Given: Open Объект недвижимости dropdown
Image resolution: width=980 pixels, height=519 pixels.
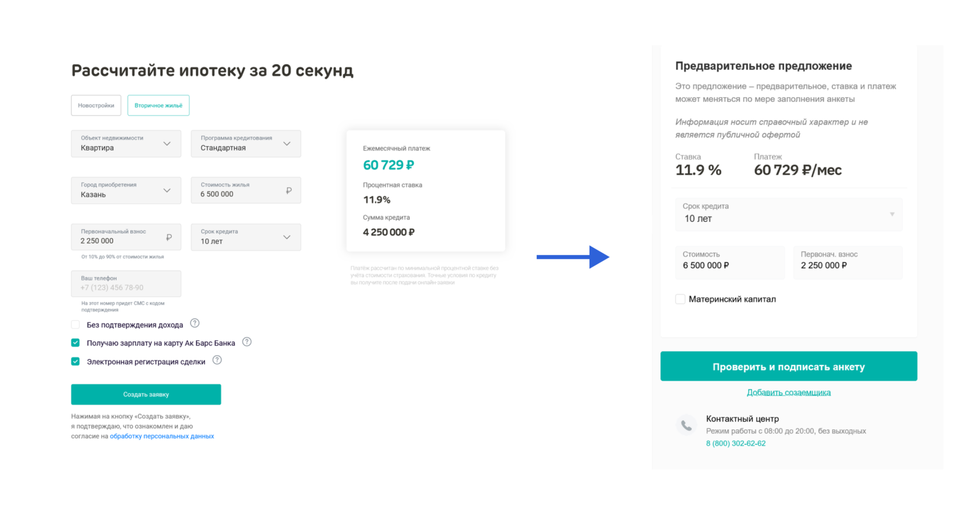Looking at the screenshot, I should click(126, 143).
